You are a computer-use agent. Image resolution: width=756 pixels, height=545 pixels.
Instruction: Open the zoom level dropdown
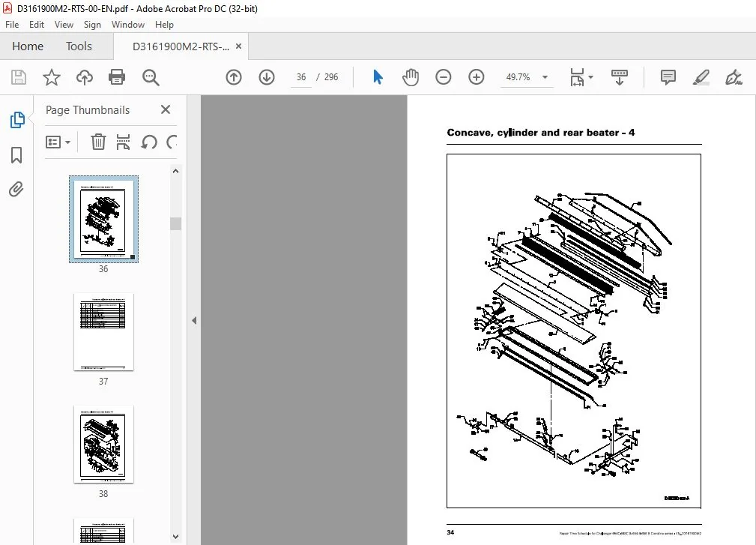click(545, 77)
